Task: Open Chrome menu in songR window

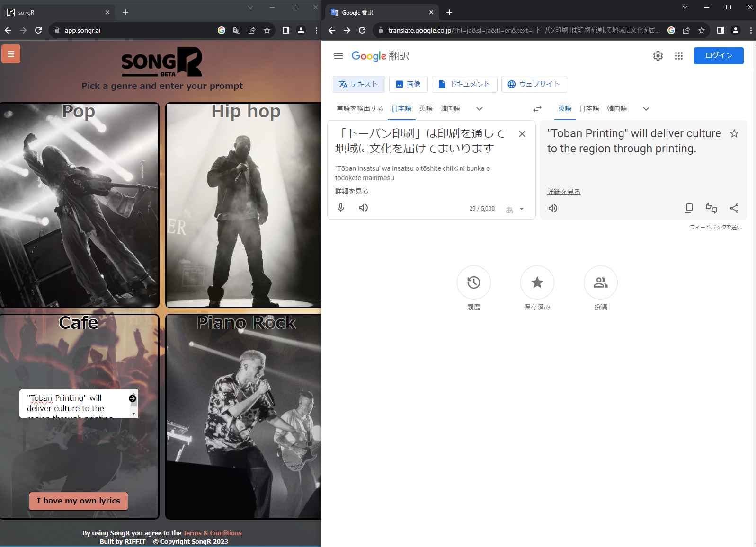Action: click(316, 30)
